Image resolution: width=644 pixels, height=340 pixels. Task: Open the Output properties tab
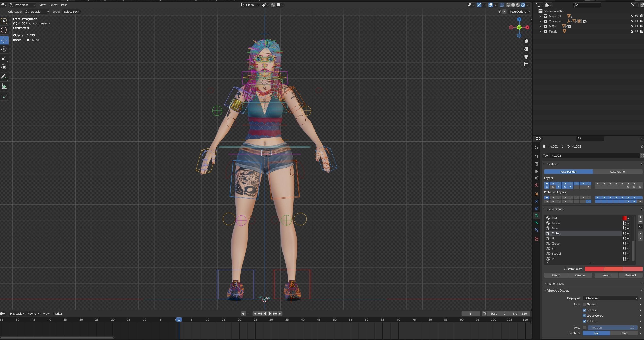(x=536, y=164)
